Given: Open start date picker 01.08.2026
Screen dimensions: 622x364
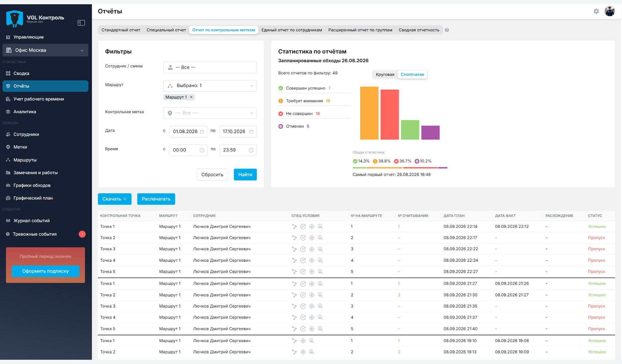Looking at the screenshot, I should click(188, 132).
